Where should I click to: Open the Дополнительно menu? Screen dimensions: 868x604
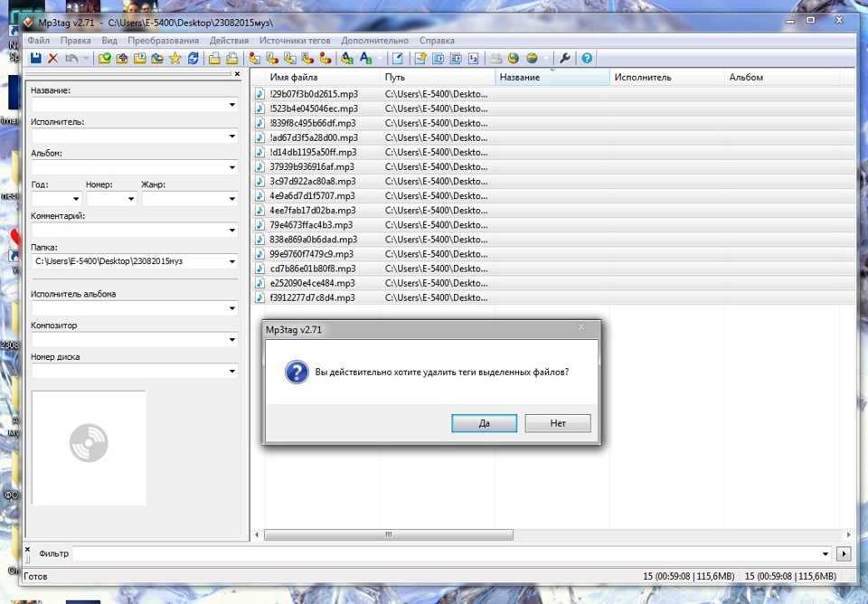[374, 41]
